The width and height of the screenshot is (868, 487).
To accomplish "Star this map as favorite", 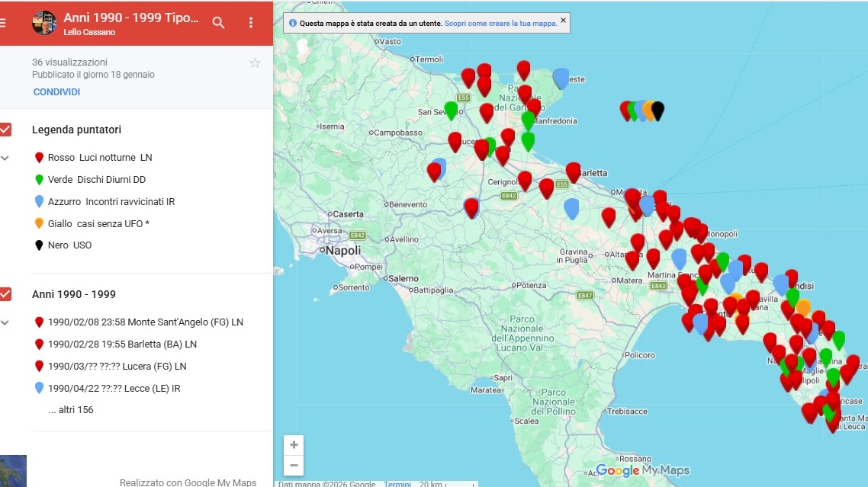I will [x=255, y=63].
